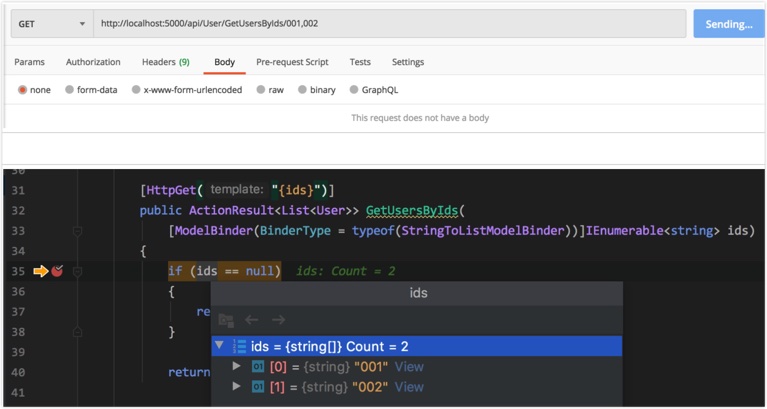Click line number 31 in the gutter
Screen dimensions: 767x409
(18, 190)
